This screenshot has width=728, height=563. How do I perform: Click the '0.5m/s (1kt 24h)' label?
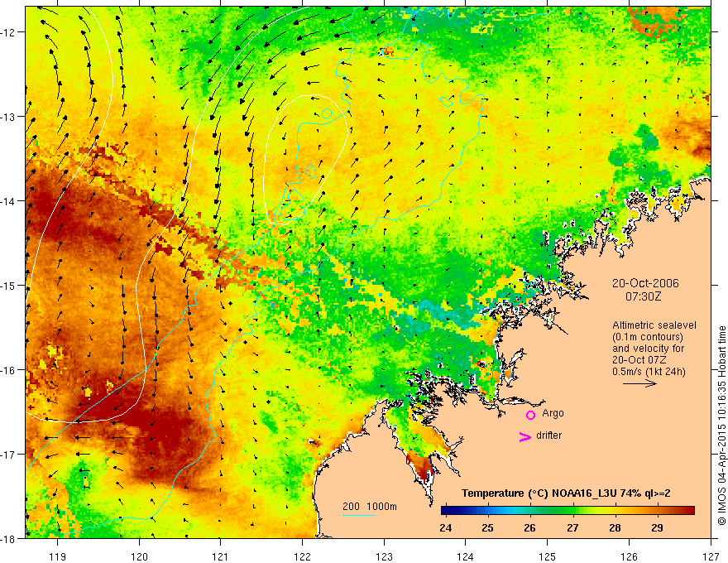(x=649, y=372)
